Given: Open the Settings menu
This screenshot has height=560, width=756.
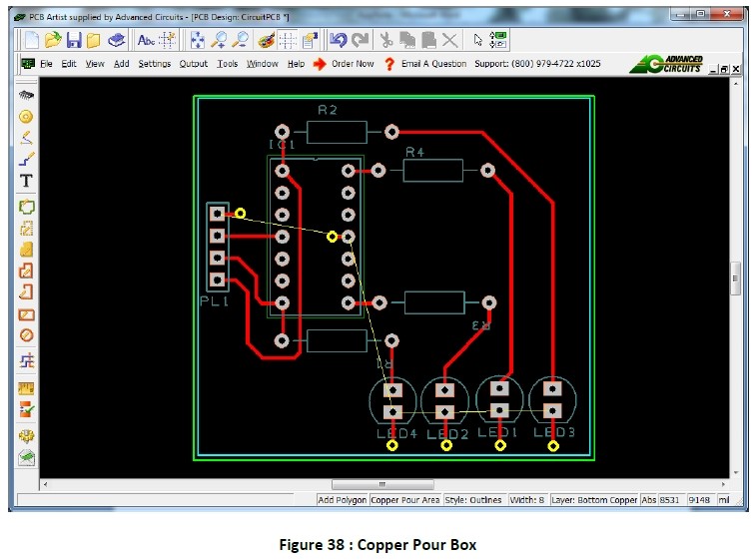Looking at the screenshot, I should point(154,64).
